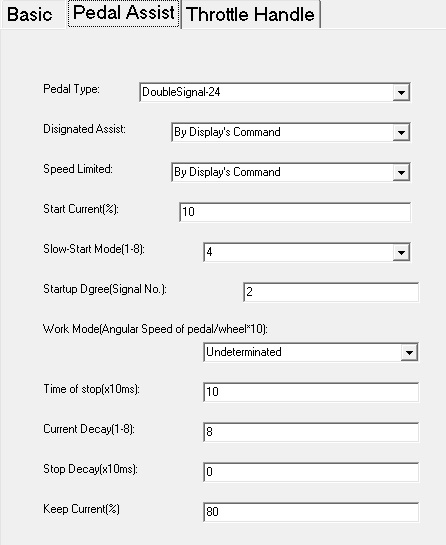The height and width of the screenshot is (545, 446).
Task: Focus the Startup Dgree signal number field
Action: pyautogui.click(x=331, y=292)
